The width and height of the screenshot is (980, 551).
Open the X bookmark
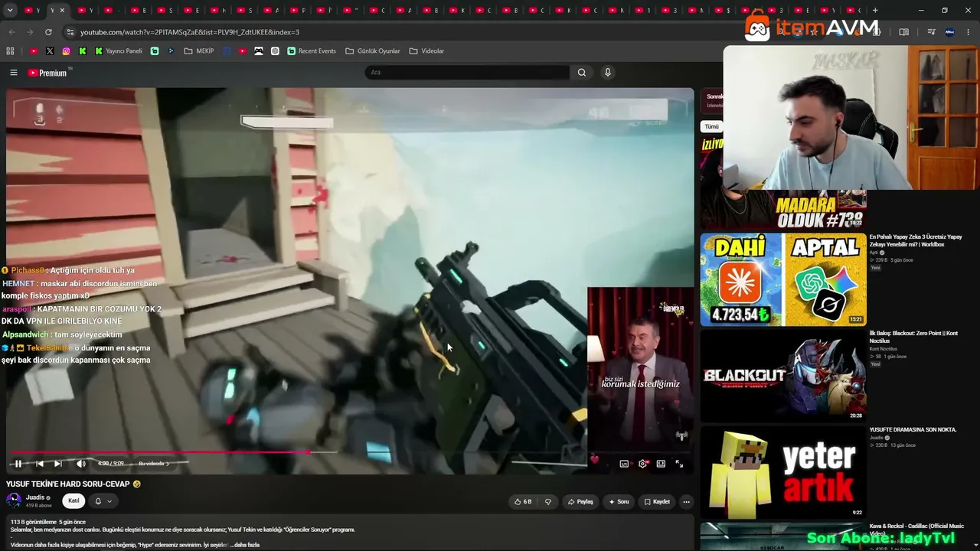coord(50,51)
